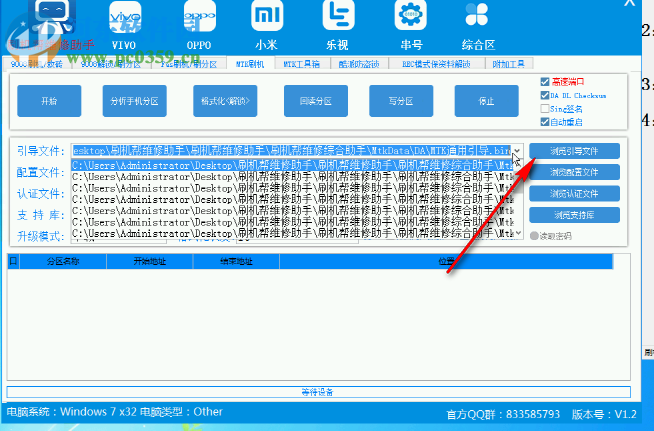
Task: Click the 分区名称 column header
Action: 63,261
